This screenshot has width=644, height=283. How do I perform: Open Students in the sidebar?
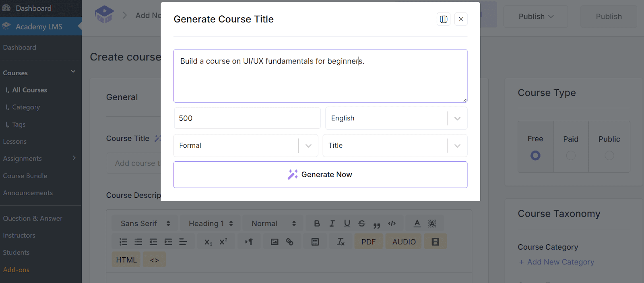16,252
